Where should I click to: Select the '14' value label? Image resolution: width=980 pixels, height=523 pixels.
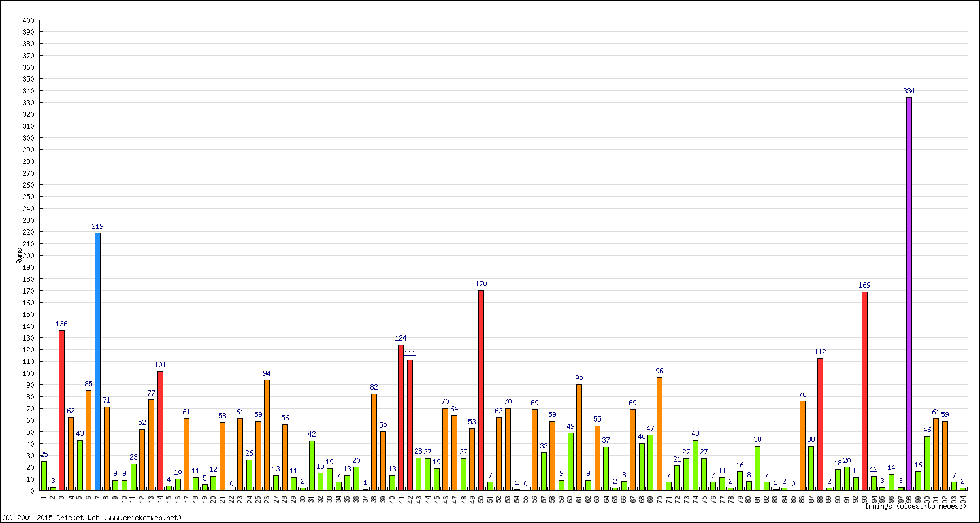[x=891, y=467]
